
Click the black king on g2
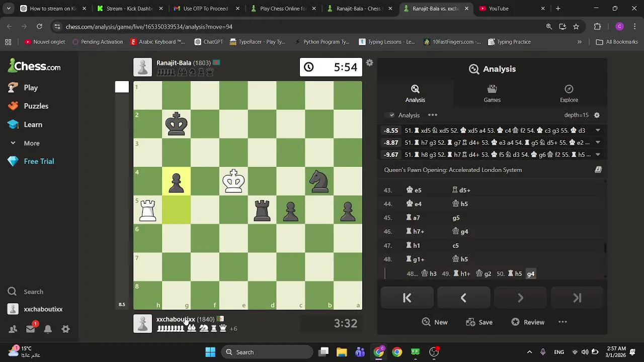176,124
